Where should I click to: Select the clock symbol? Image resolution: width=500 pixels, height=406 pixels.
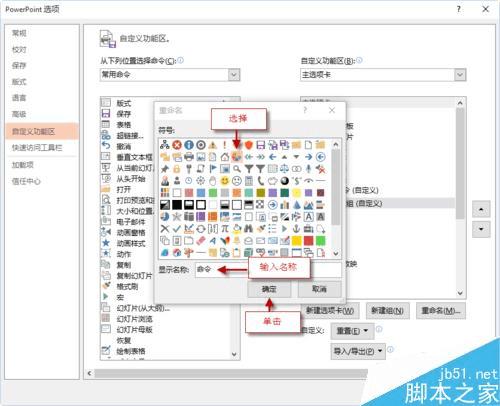(189, 181)
